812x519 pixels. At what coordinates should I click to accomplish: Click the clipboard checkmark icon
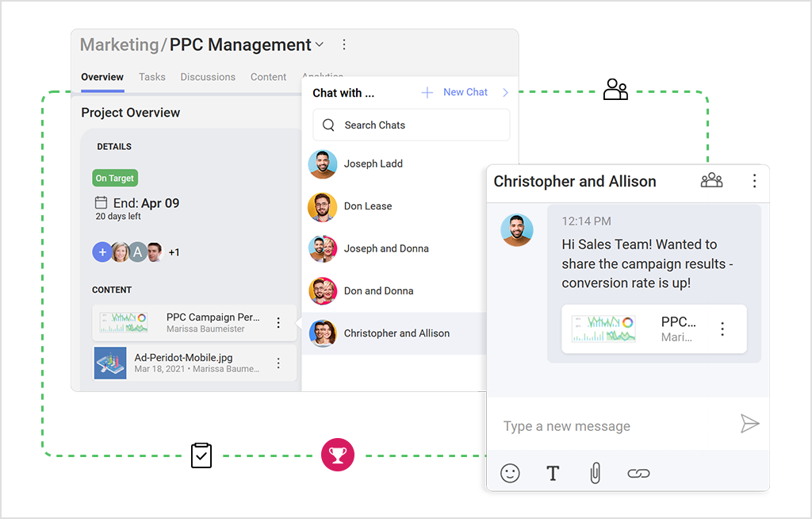tap(201, 456)
